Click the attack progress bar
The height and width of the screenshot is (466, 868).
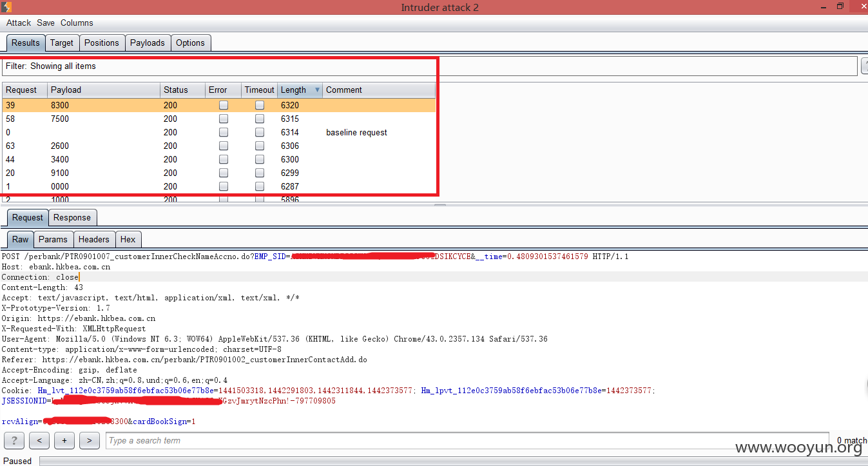point(454,461)
